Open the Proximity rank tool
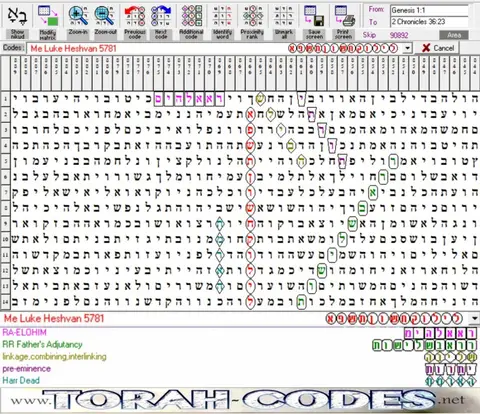The image size is (480, 414). tap(253, 16)
